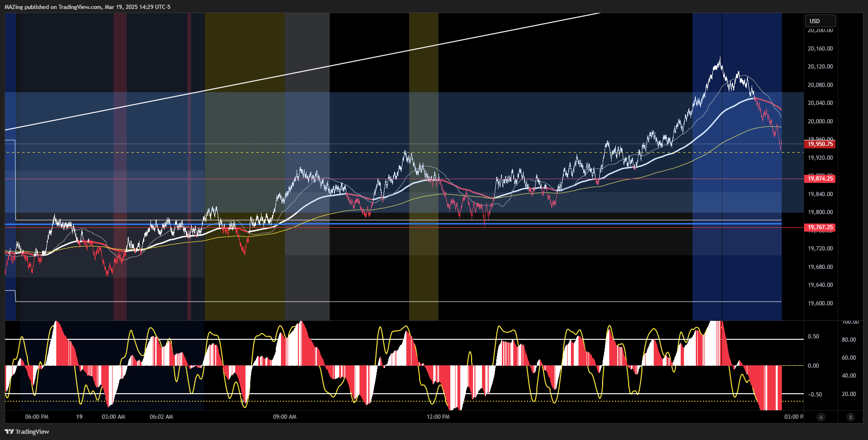Click the 20,000.00 price axis tick
The height and width of the screenshot is (440, 868).
[x=820, y=121]
